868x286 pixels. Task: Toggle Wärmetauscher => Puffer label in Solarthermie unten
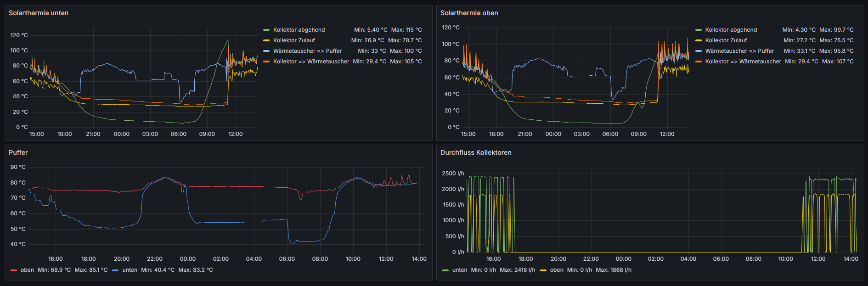[x=307, y=51]
